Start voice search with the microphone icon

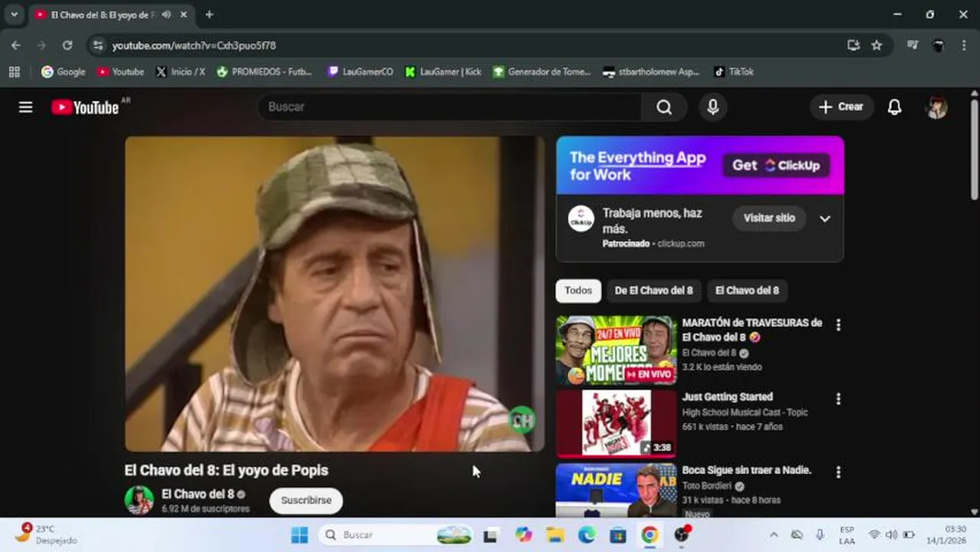pyautogui.click(x=712, y=107)
